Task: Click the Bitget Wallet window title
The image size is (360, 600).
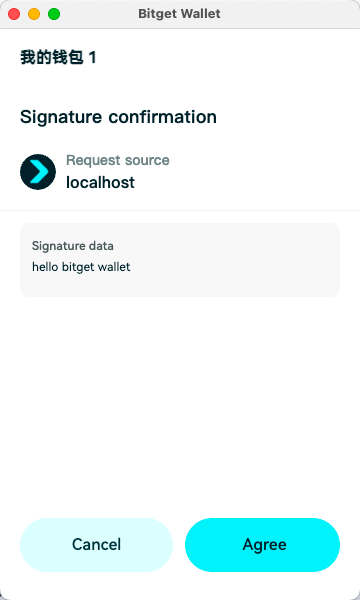Action: point(179,14)
